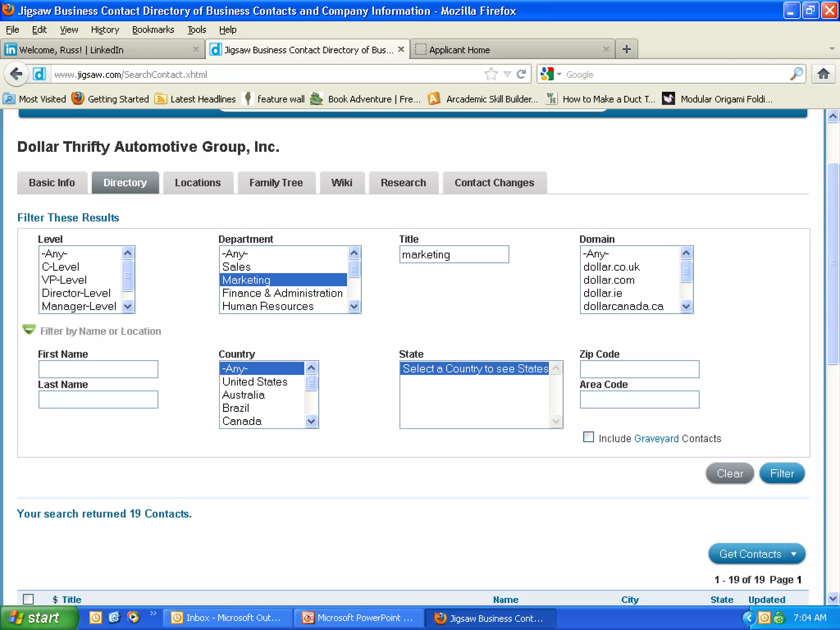Open the Bookmarks menu
The width and height of the screenshot is (840, 630).
[153, 30]
